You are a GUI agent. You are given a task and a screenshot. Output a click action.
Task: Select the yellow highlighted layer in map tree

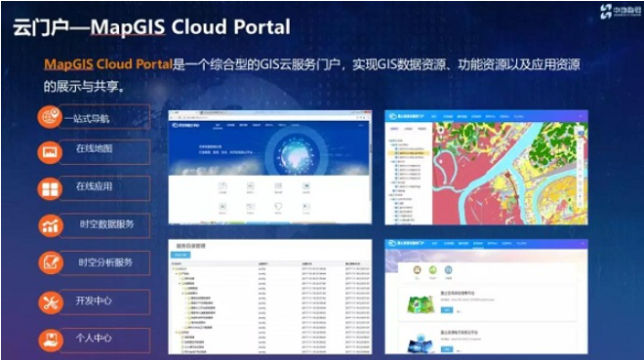point(409,153)
